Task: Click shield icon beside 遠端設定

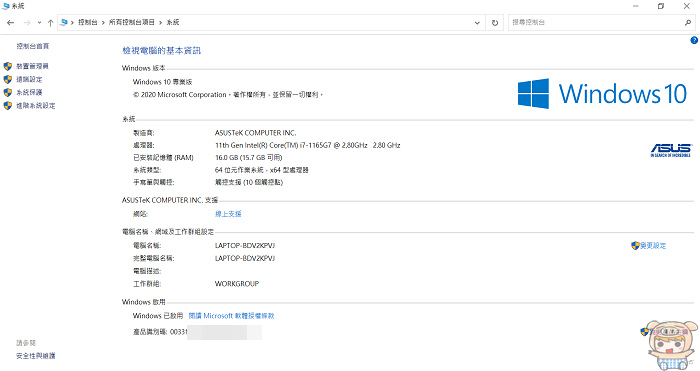Action: pyautogui.click(x=8, y=79)
